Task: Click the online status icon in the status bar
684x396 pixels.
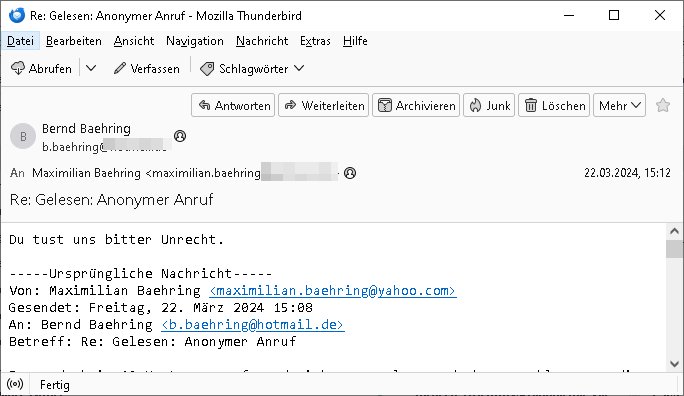Action: pyautogui.click(x=15, y=384)
